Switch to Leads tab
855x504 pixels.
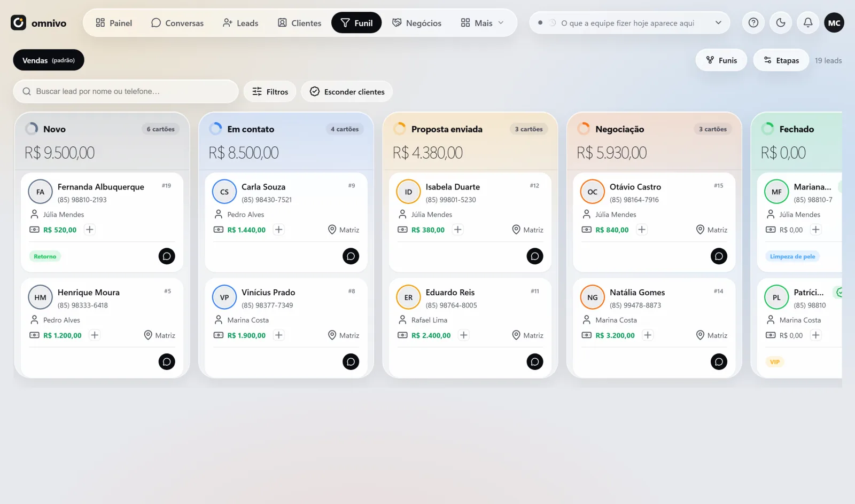[240, 23]
